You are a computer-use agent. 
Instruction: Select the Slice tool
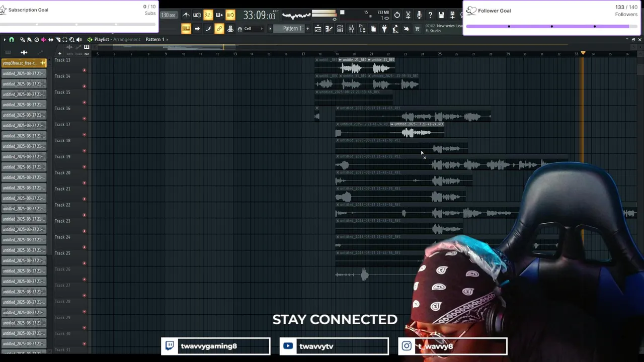57,39
